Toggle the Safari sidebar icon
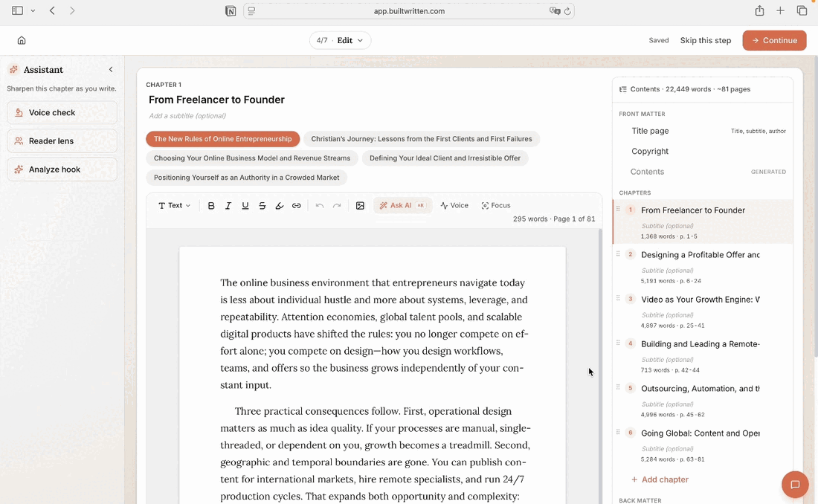The height and width of the screenshot is (504, 818). [x=17, y=10]
